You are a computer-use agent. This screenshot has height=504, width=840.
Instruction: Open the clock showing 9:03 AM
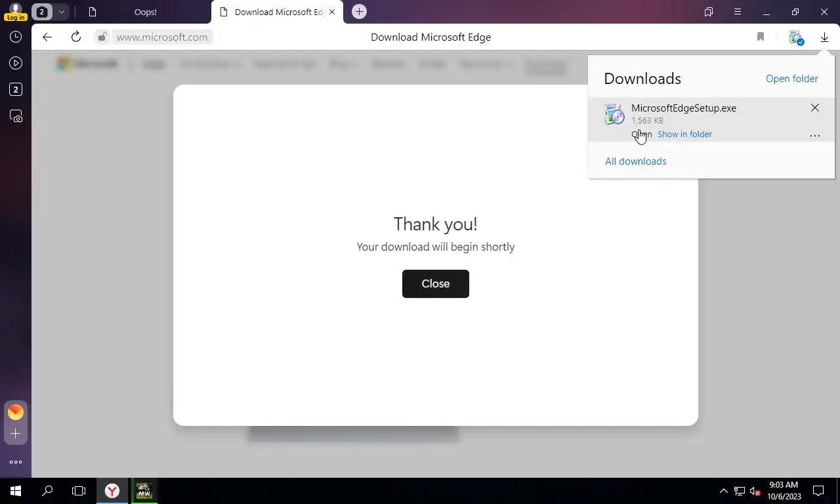pyautogui.click(x=784, y=491)
